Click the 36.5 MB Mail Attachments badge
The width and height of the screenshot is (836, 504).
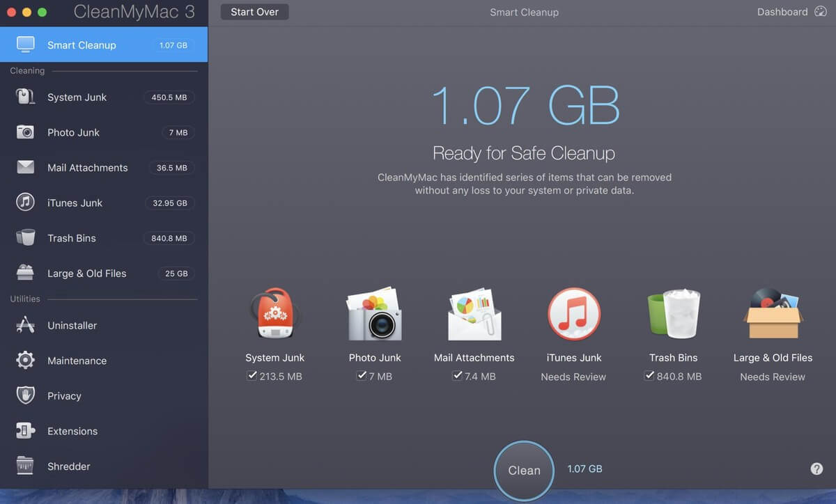point(172,168)
